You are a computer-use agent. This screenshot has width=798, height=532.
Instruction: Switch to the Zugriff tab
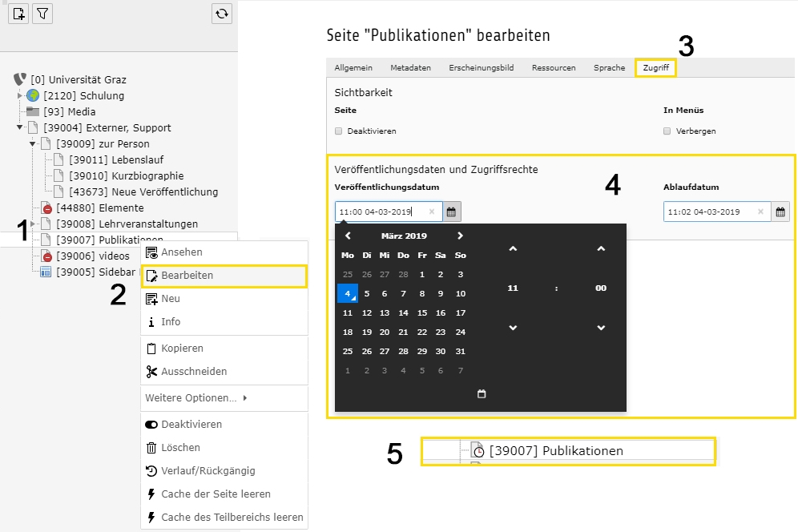pyautogui.click(x=655, y=68)
